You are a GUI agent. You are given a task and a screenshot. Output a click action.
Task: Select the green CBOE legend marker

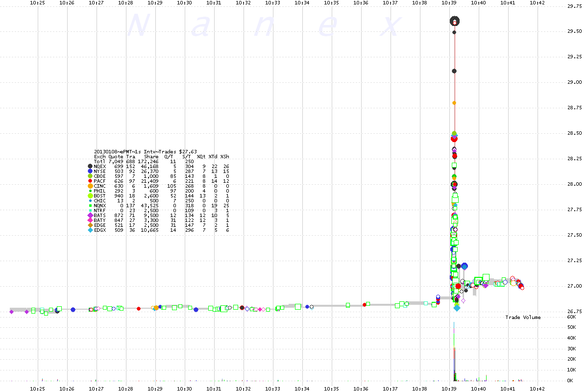[x=90, y=176]
